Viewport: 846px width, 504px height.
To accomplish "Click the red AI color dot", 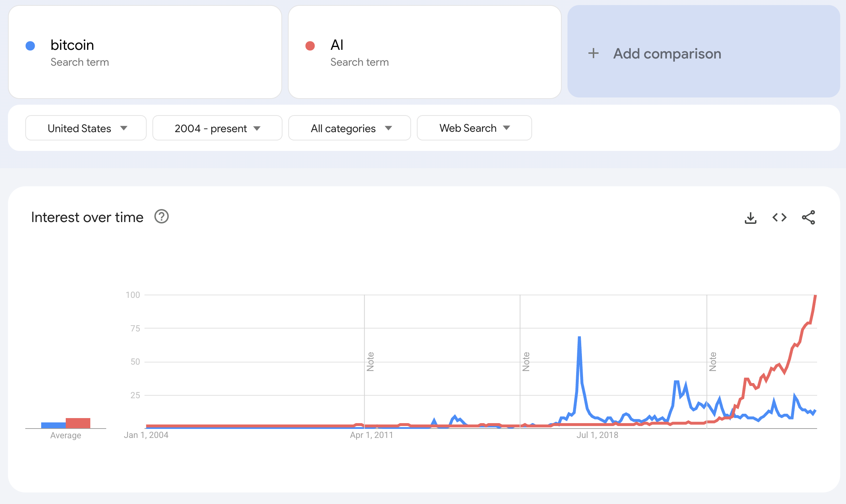I will pyautogui.click(x=310, y=46).
